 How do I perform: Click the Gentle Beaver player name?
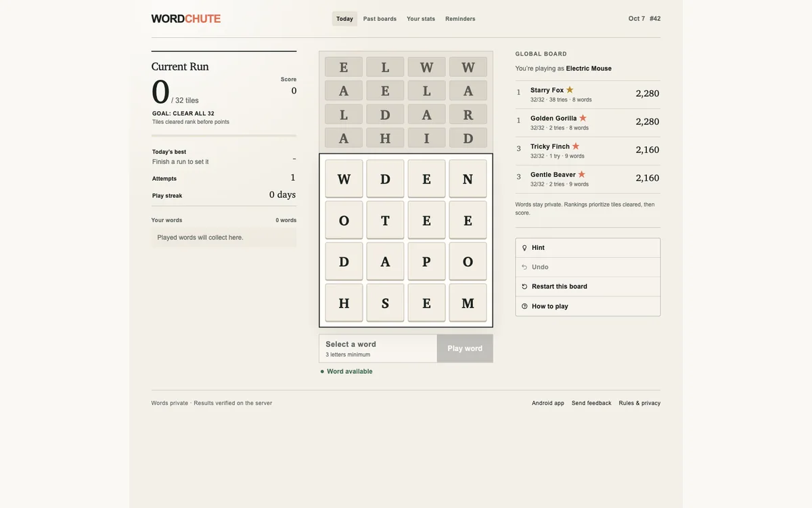(x=553, y=175)
